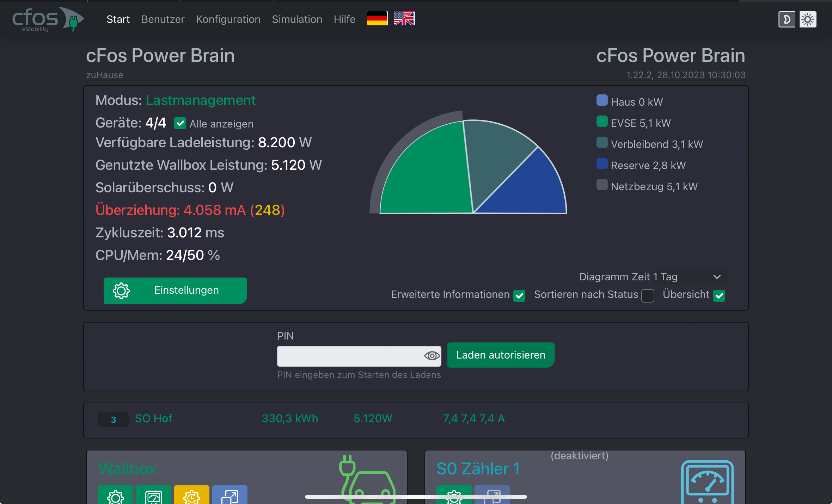Screen dimensions: 832x504
Task: Open Wallbox settings gear icon
Action: 116,494
